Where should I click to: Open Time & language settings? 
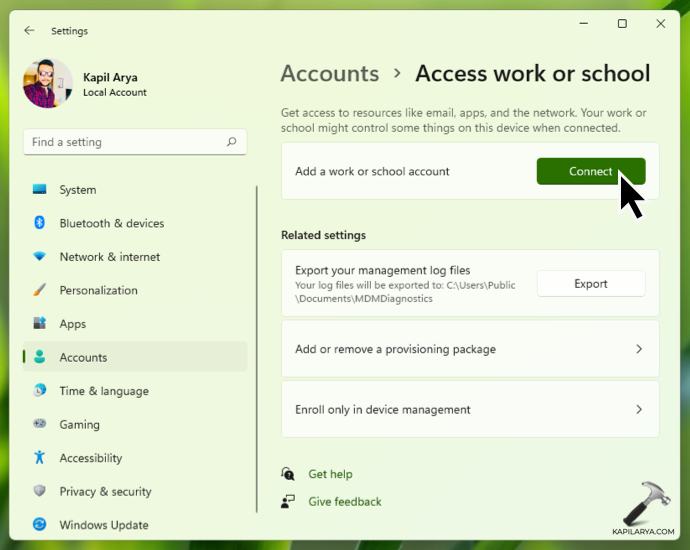pyautogui.click(x=135, y=391)
